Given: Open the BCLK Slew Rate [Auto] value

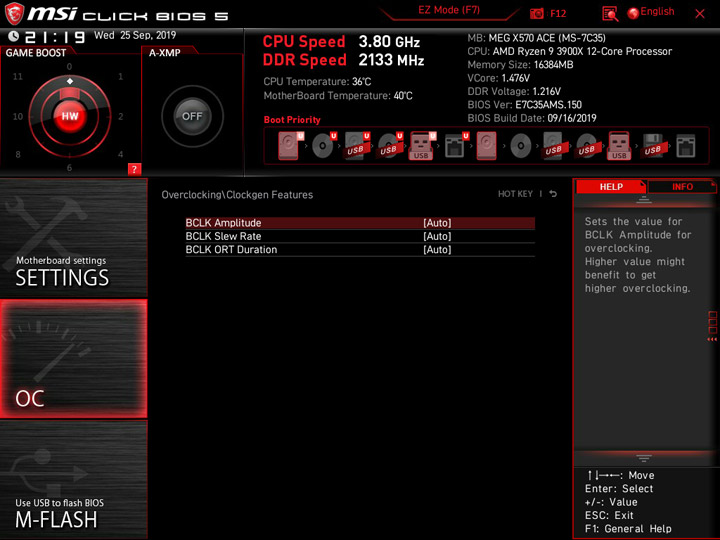Looking at the screenshot, I should pyautogui.click(x=437, y=236).
